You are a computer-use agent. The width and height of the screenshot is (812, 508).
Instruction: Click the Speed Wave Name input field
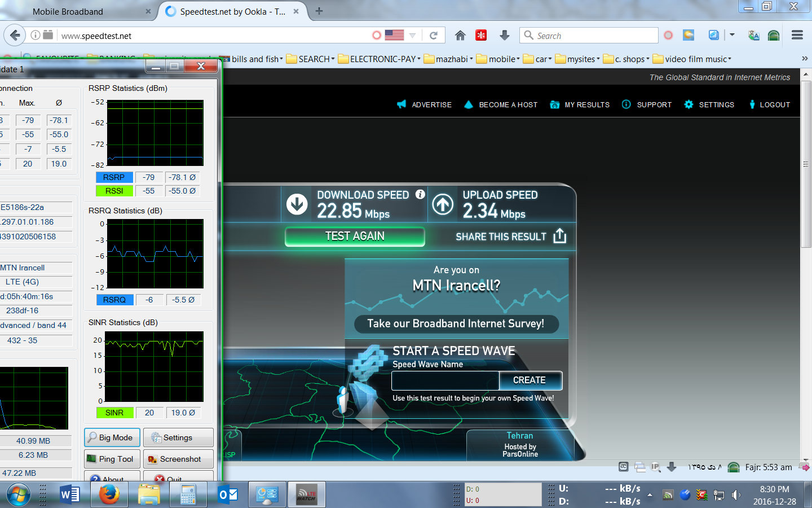[445, 380]
